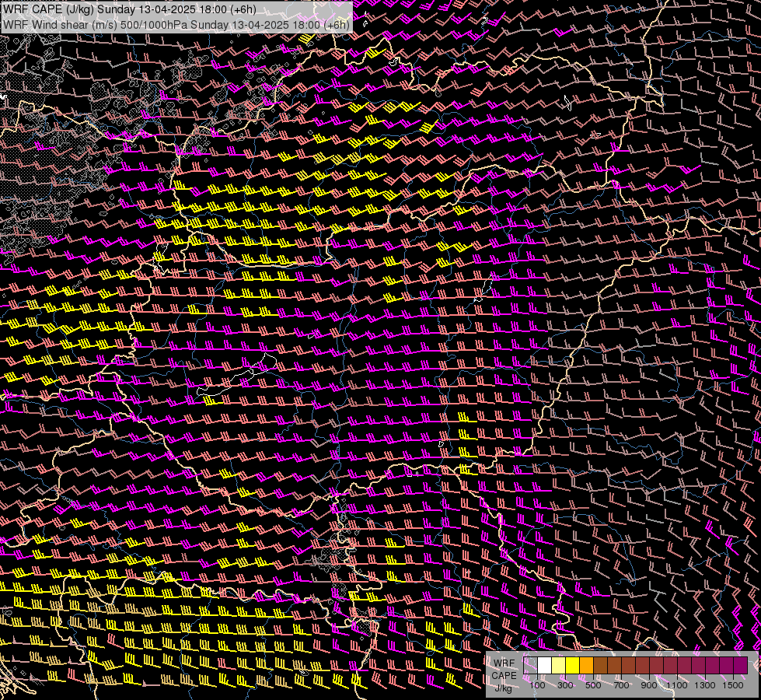
Task: Click the bright yellow swatch in the legend
Action: (x=573, y=666)
